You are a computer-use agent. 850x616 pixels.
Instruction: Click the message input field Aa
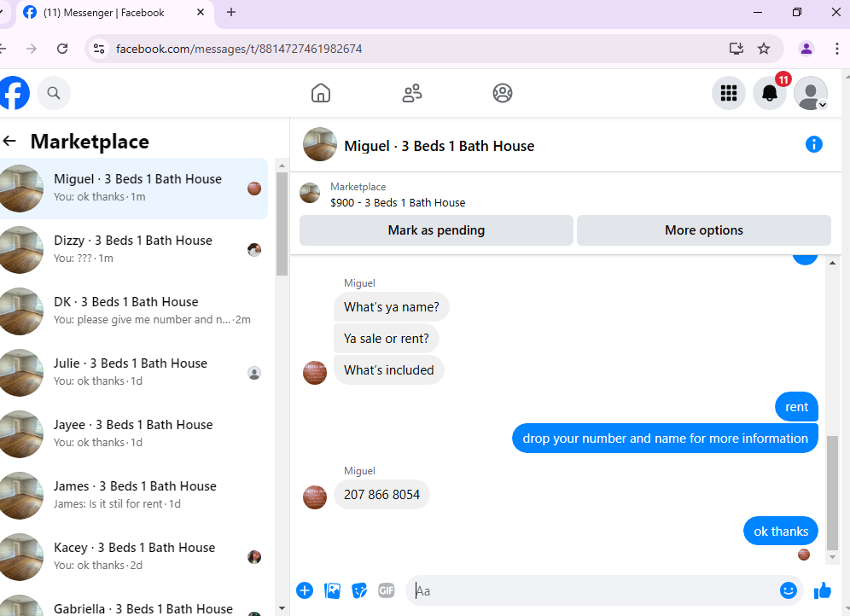point(592,590)
